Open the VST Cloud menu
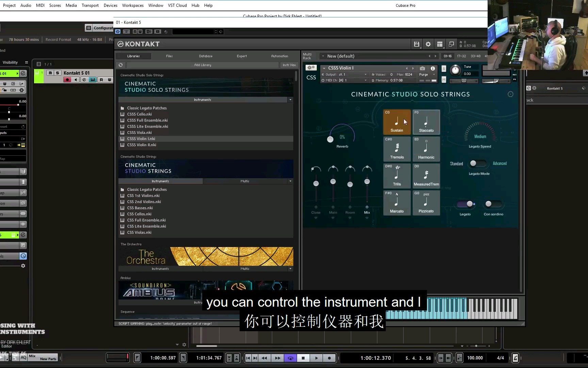Screen dimensions: 588x368 coord(177,5)
